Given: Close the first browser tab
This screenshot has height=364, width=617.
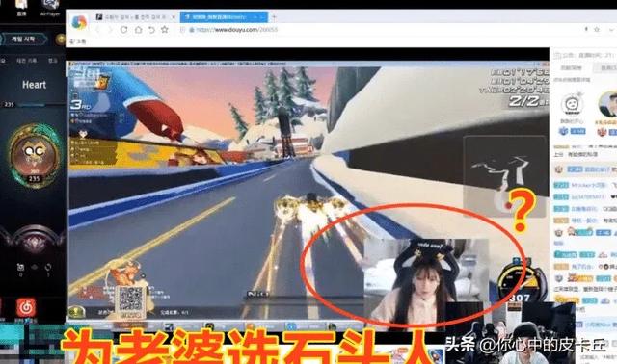Looking at the screenshot, I should (174, 17).
